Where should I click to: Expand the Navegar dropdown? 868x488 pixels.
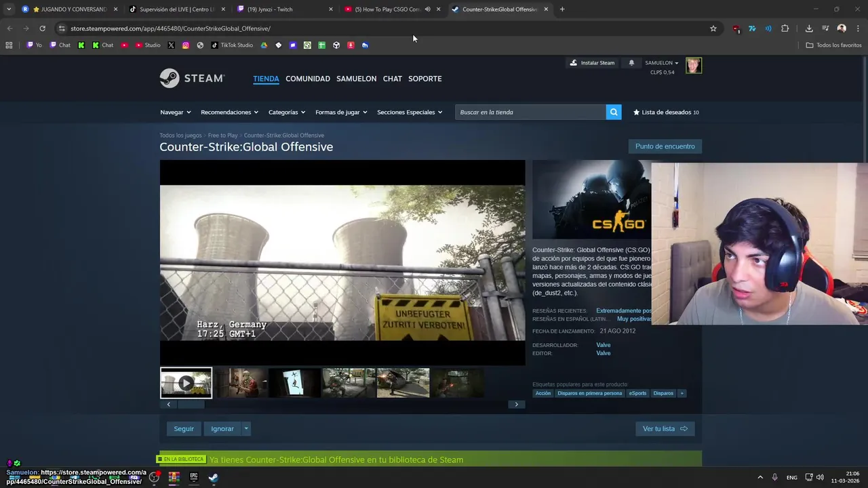176,113
